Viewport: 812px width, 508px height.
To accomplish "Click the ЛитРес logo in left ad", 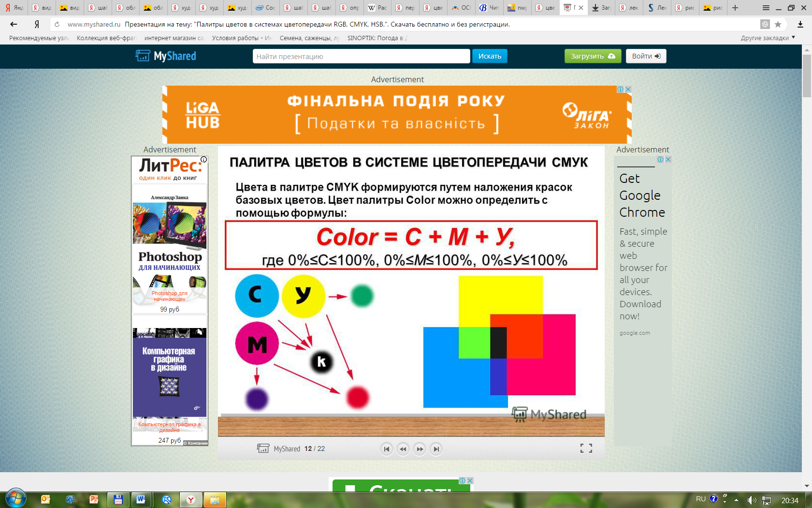I will click(170, 166).
